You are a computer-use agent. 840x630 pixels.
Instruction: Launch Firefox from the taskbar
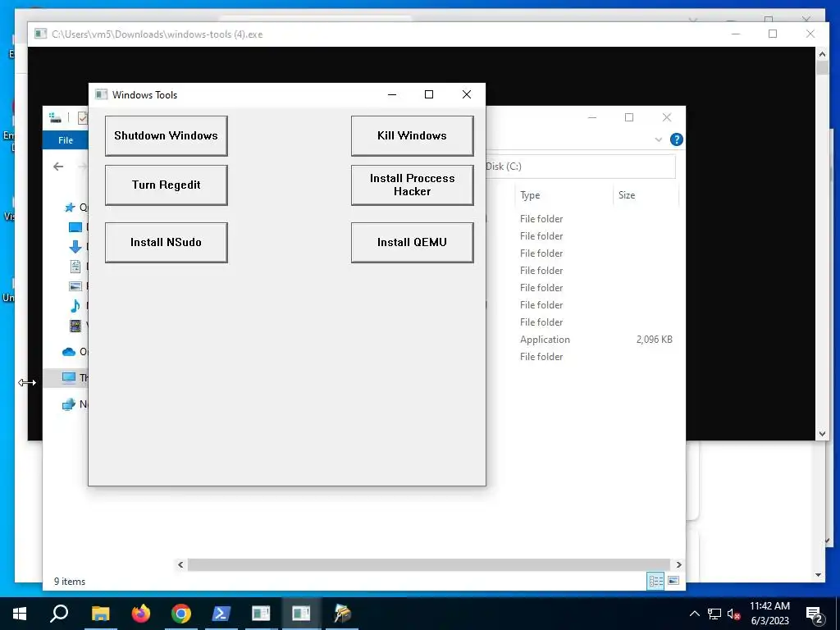point(141,614)
